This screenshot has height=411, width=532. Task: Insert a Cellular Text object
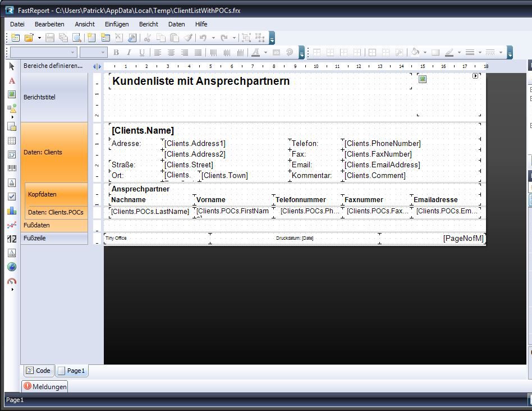[12, 253]
